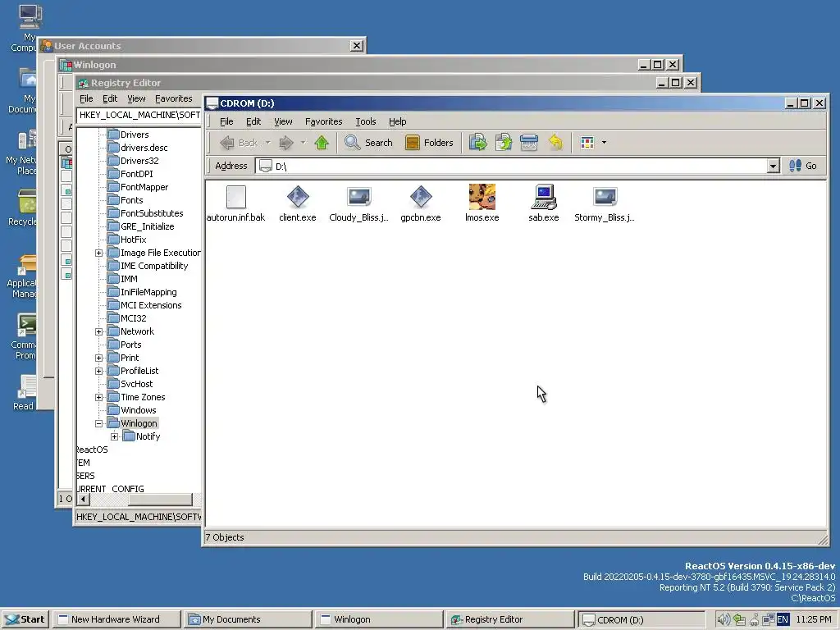This screenshot has height=630, width=840.
Task: Click the Move To toolbar icon
Action: (x=478, y=143)
